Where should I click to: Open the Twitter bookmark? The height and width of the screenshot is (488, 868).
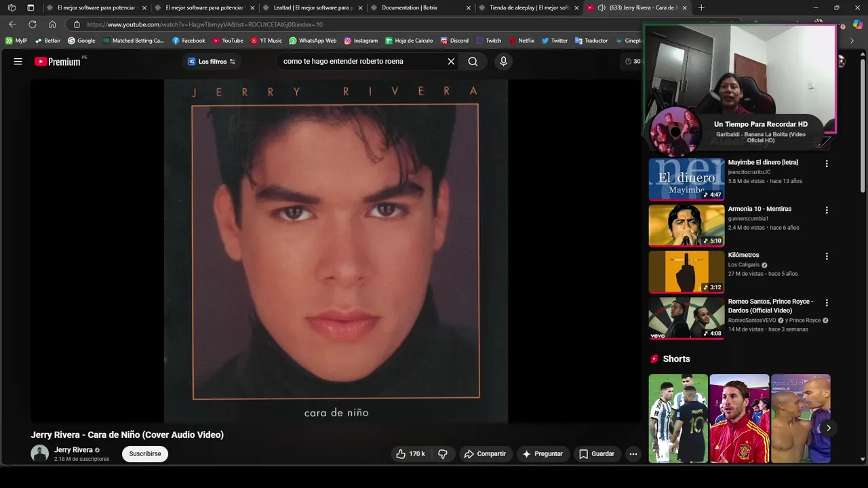coord(555,41)
